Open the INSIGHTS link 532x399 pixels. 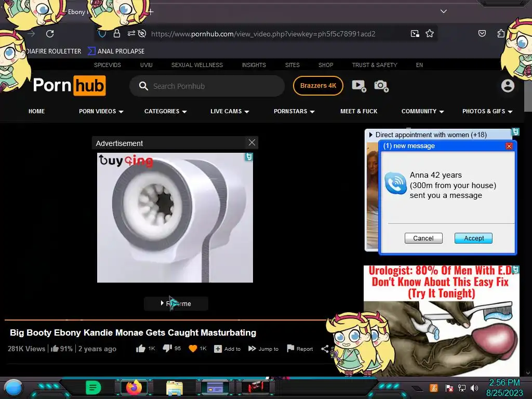pos(254,65)
